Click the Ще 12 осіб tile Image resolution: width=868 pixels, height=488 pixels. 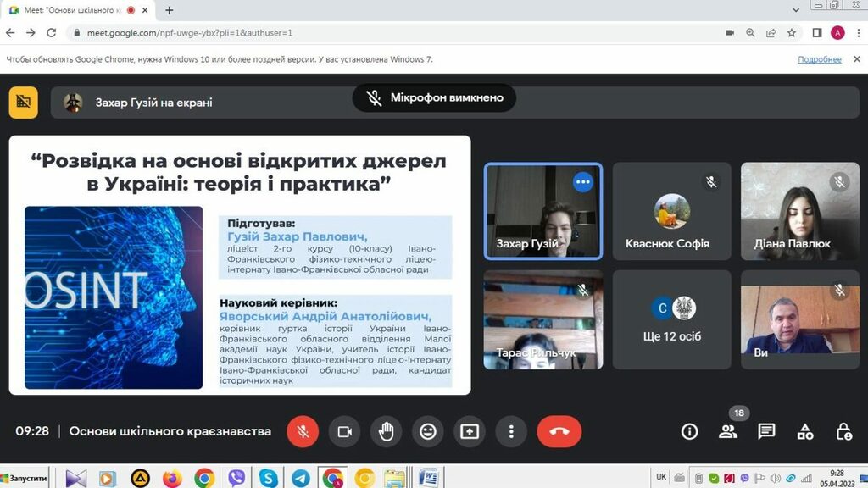click(x=672, y=319)
